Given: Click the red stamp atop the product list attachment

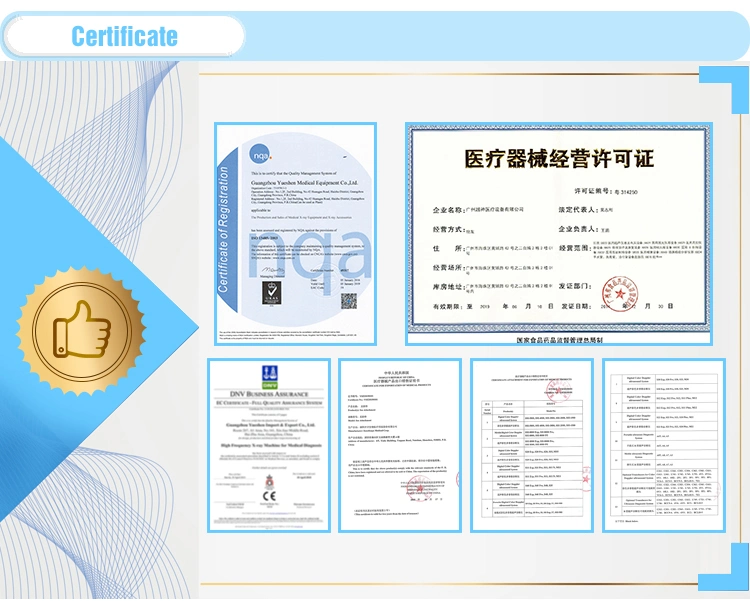Looking at the screenshot, I should (558, 391).
